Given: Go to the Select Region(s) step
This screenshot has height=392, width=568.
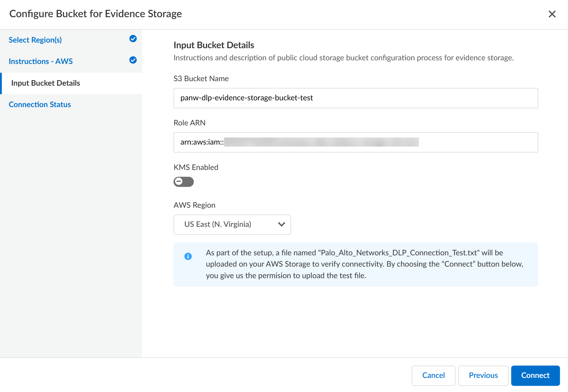Looking at the screenshot, I should (35, 40).
